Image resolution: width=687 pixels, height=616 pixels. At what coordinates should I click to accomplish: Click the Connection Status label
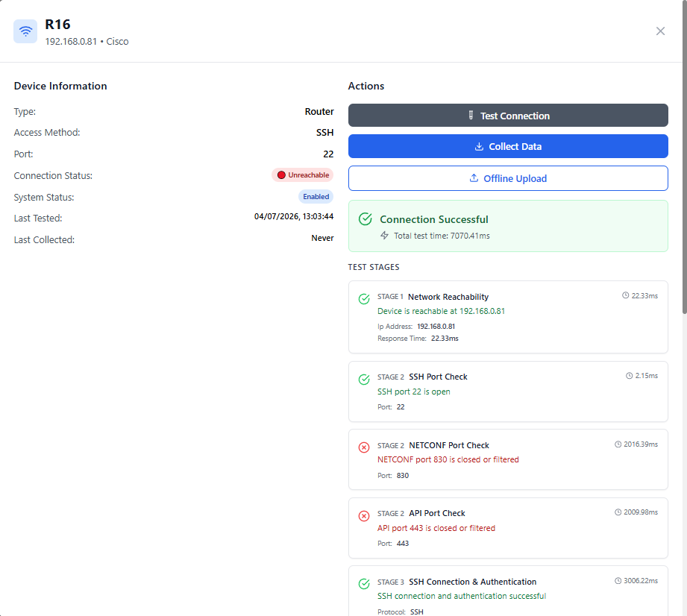click(53, 176)
